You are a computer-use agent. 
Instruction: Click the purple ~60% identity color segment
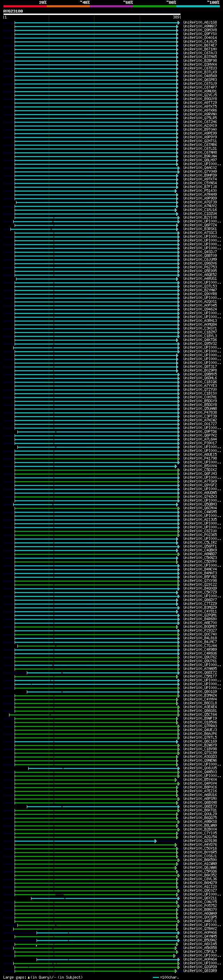[x=111, y=7]
